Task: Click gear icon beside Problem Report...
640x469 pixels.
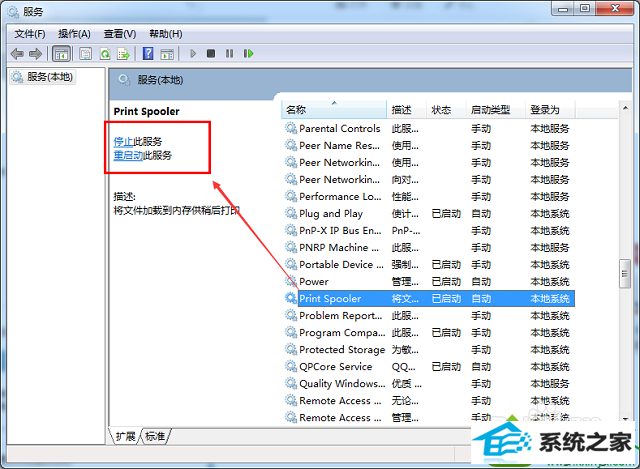Action: (291, 315)
